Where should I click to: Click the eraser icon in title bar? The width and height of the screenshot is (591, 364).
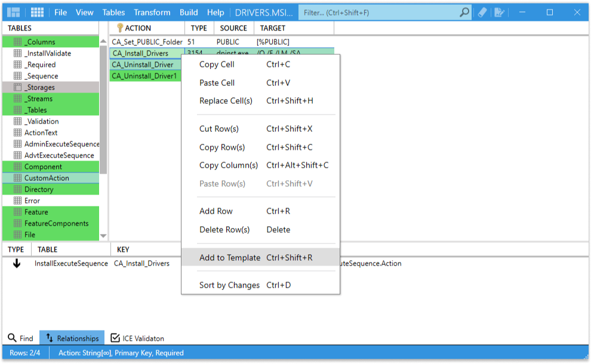[482, 13]
